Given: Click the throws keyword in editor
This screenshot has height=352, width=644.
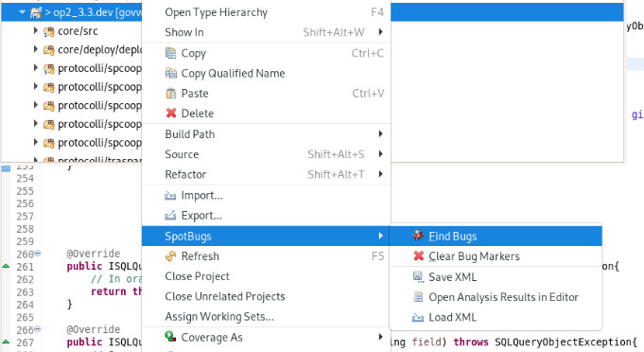Looking at the screenshot, I should click(471, 342).
